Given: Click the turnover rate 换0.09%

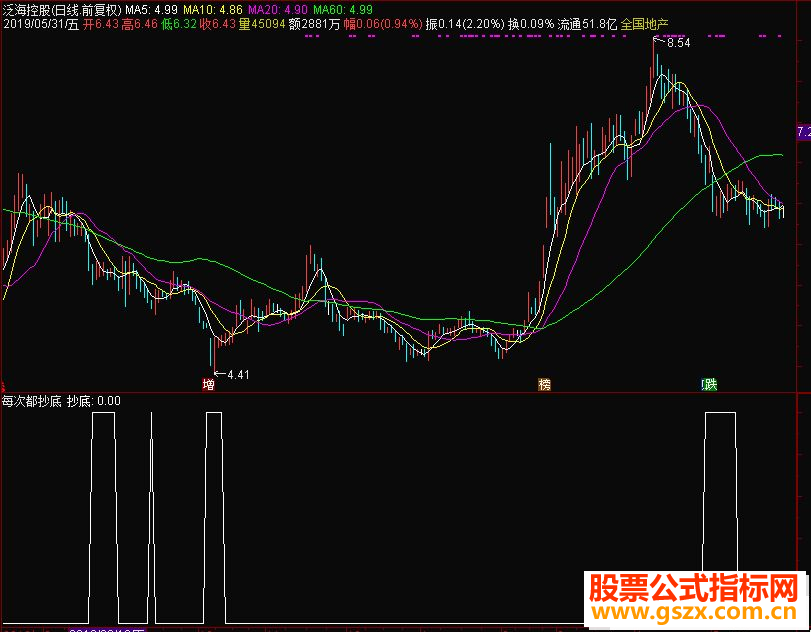Looking at the screenshot, I should click(x=531, y=24).
